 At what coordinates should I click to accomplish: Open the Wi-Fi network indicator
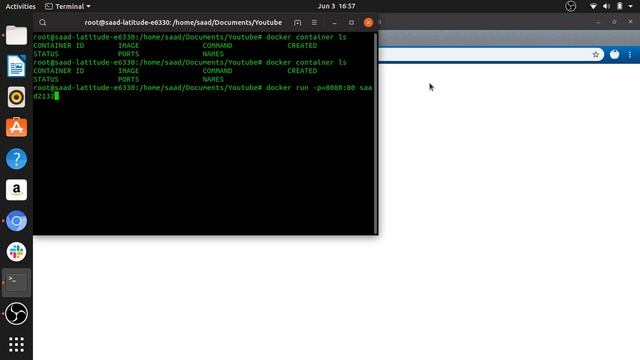[593, 6]
